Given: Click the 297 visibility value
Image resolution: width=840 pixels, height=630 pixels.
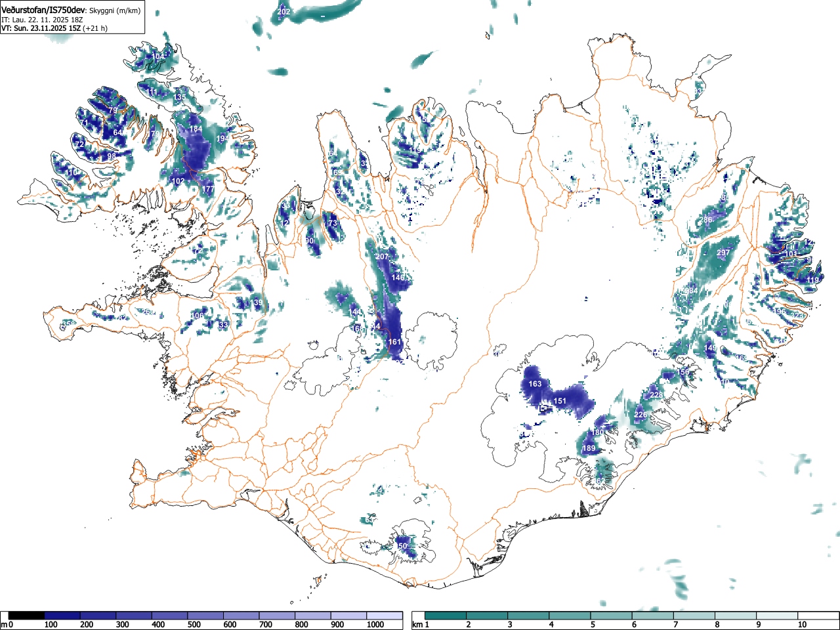Looking at the screenshot, I should click(723, 253).
